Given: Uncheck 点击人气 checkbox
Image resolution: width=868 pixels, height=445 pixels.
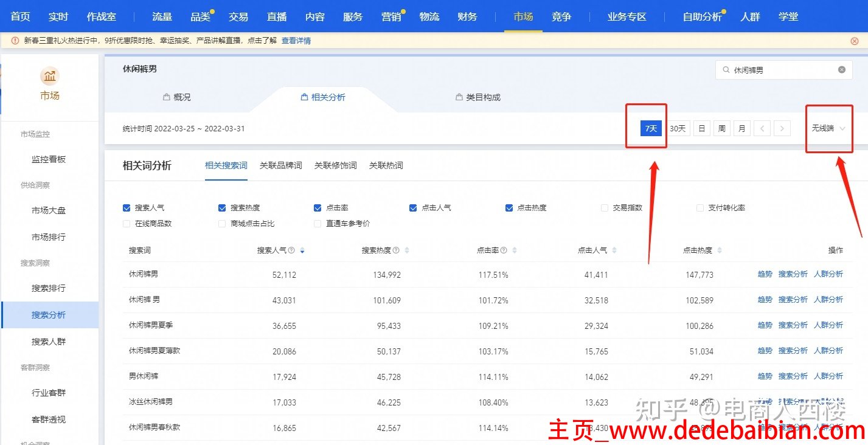Looking at the screenshot, I should (x=414, y=208).
